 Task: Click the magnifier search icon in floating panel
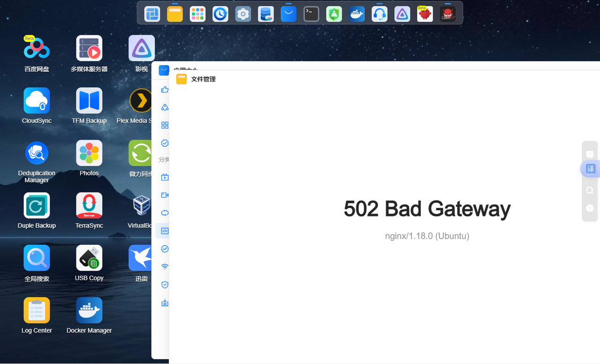pyautogui.click(x=590, y=190)
